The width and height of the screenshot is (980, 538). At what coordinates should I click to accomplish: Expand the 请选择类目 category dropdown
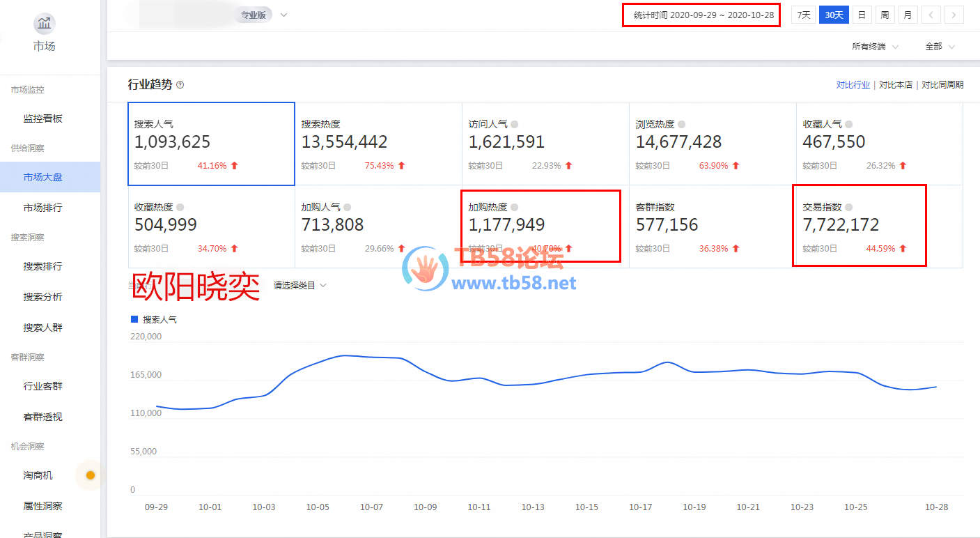point(300,285)
